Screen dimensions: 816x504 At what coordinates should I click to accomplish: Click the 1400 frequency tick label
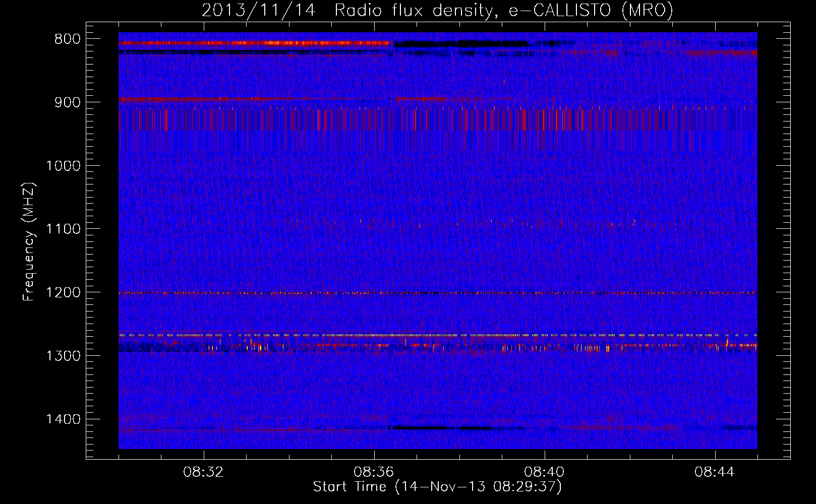(x=63, y=419)
